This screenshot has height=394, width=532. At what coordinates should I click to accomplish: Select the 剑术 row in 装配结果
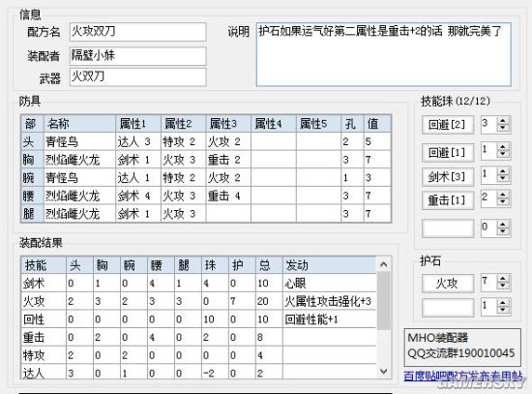199,283
